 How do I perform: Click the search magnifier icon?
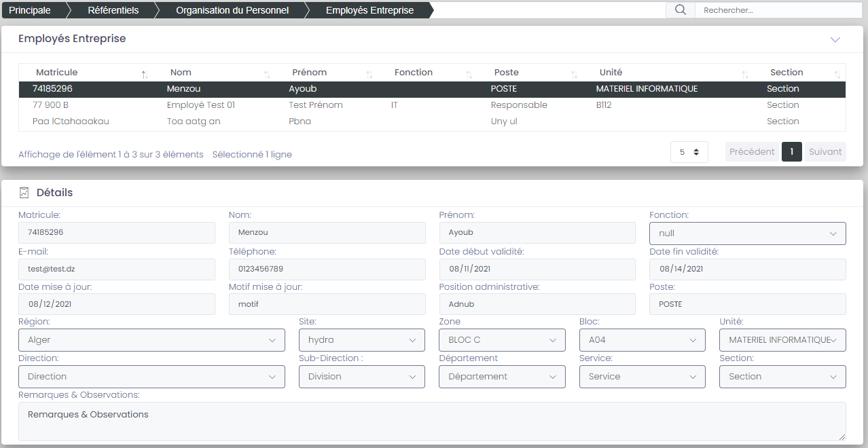click(x=680, y=10)
